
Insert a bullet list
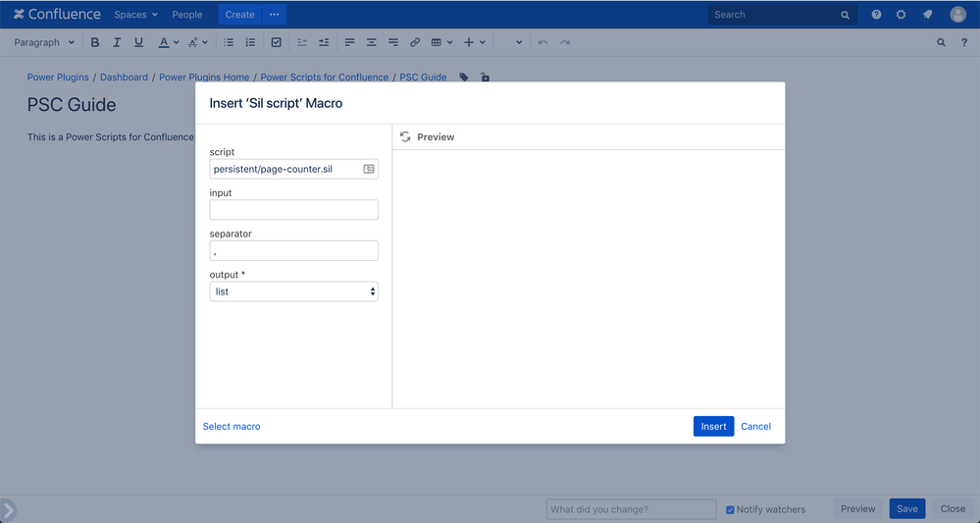pyautogui.click(x=229, y=42)
